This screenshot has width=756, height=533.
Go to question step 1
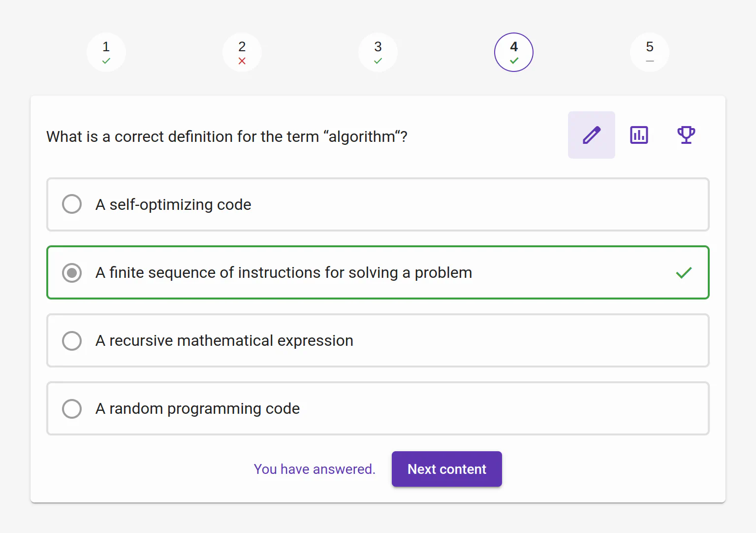106,52
